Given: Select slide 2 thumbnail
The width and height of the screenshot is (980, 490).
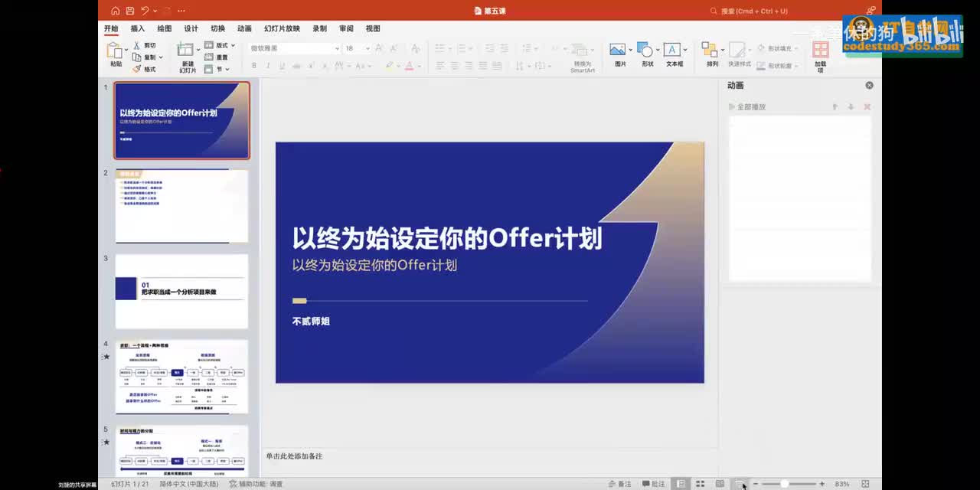Looking at the screenshot, I should coord(182,206).
